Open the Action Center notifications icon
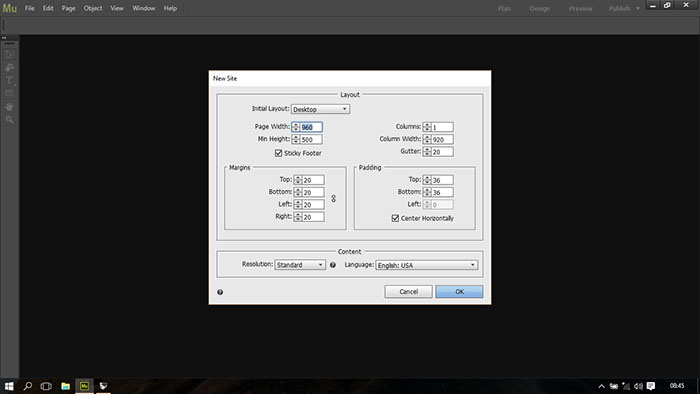Viewport: 700px width, 394px height. [x=651, y=386]
